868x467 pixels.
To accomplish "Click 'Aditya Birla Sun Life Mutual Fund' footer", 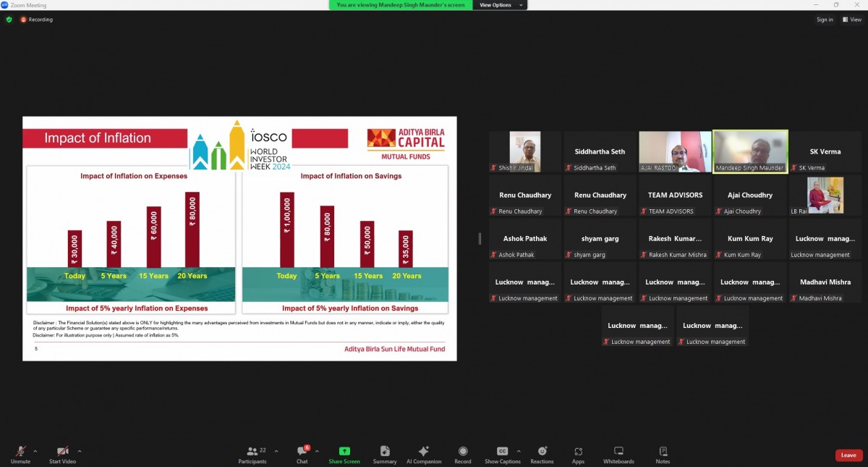I will point(395,349).
